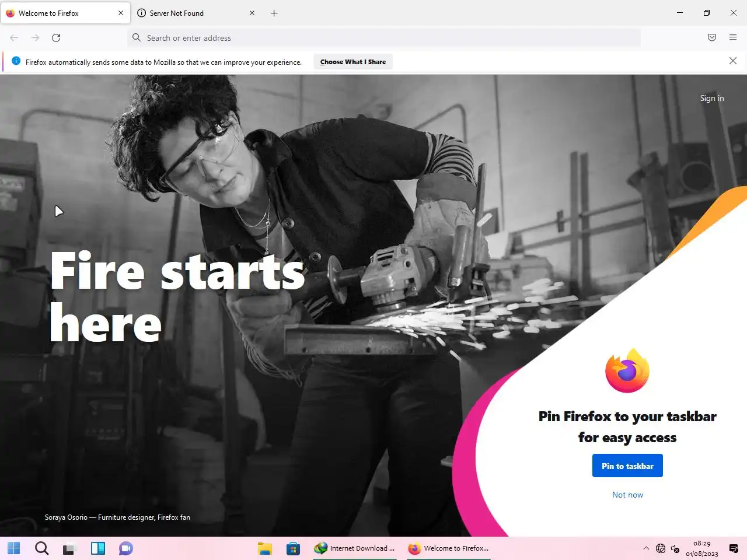The height and width of the screenshot is (560, 747).
Task: Switch to the Welcome to Firefox tab
Action: pyautogui.click(x=65, y=13)
